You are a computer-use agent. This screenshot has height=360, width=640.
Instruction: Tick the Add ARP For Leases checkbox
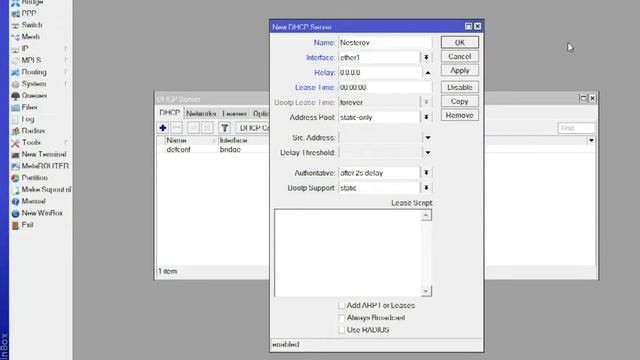(341, 305)
